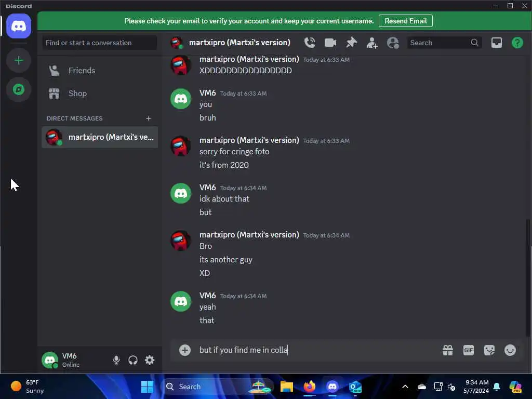Screen dimensions: 532x399
Task: Open the notifications bell in system tray
Action: click(497, 387)
